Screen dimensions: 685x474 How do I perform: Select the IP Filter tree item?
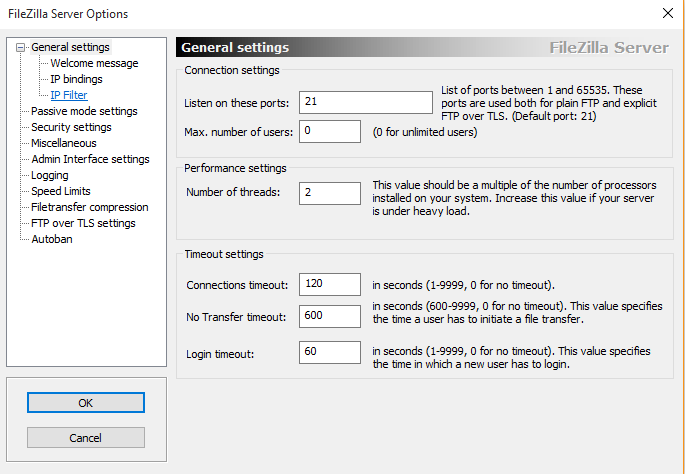point(69,95)
